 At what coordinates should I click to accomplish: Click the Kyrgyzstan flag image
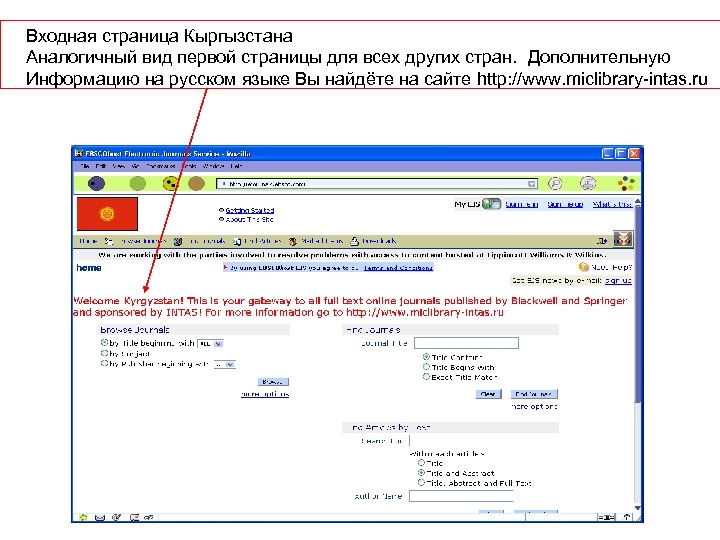pos(107,214)
